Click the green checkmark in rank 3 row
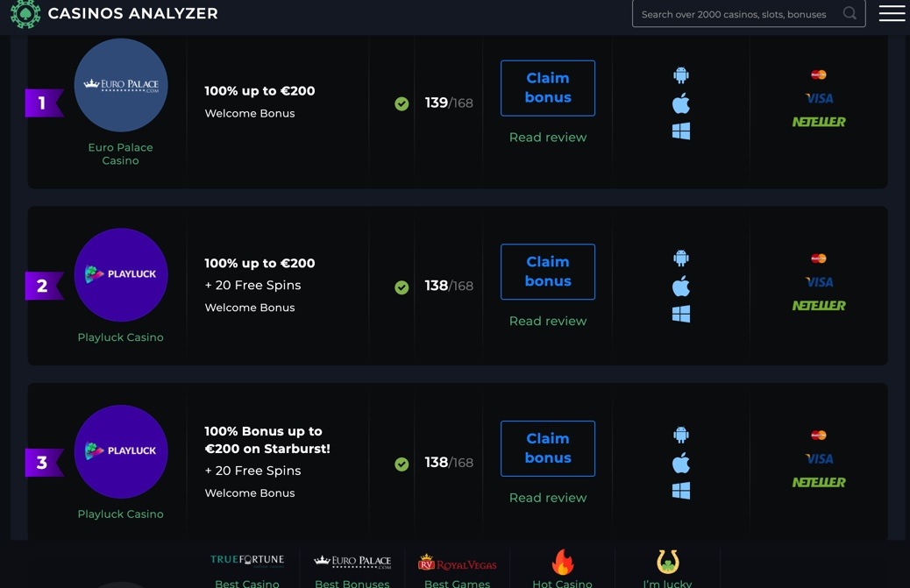Screen dimensions: 910x588 [x=402, y=464]
